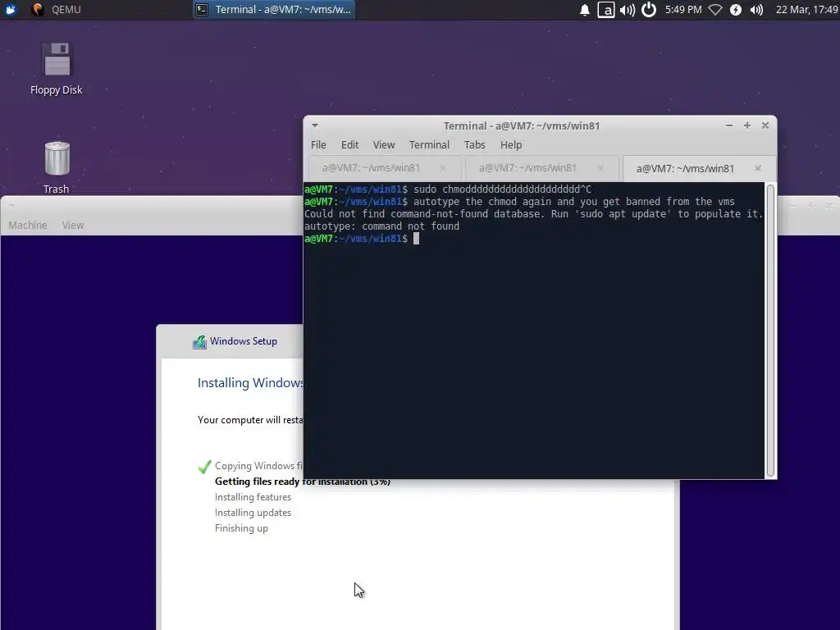Open the power manager lightning icon
Image resolution: width=840 pixels, height=630 pixels.
pyautogui.click(x=736, y=10)
